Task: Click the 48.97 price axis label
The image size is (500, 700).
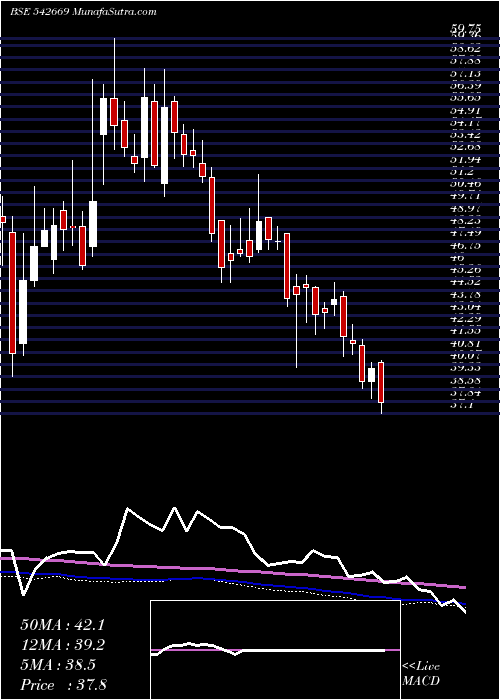Action: pos(464,209)
